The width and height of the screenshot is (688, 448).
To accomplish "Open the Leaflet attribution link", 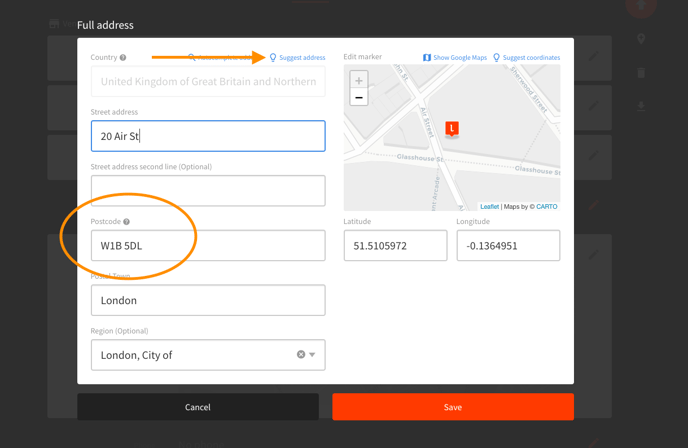I will (489, 207).
